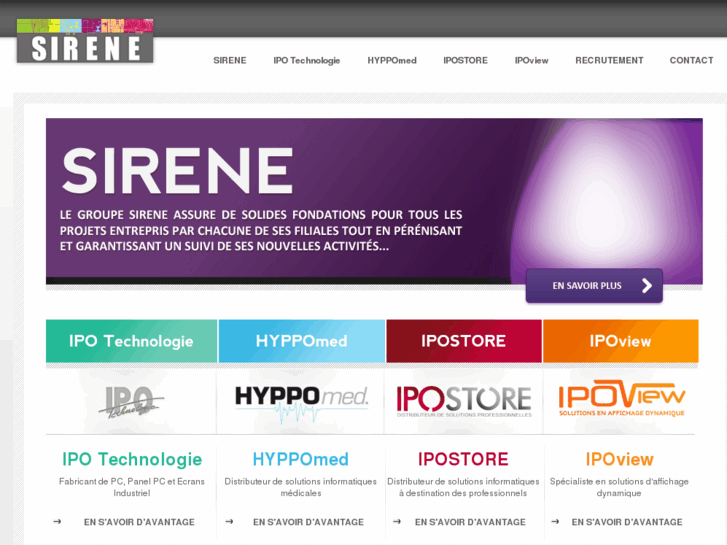727x545 pixels.
Task: Open the orange IPOview heading link
Action: [619, 459]
